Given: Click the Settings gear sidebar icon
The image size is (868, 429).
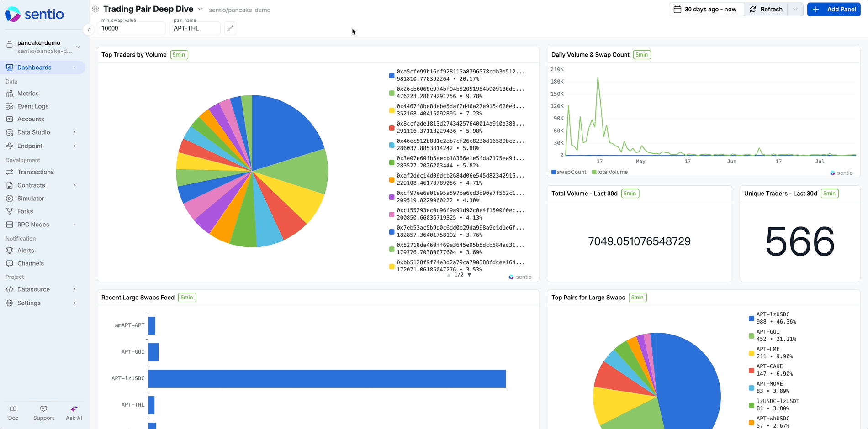Looking at the screenshot, I should [9, 303].
